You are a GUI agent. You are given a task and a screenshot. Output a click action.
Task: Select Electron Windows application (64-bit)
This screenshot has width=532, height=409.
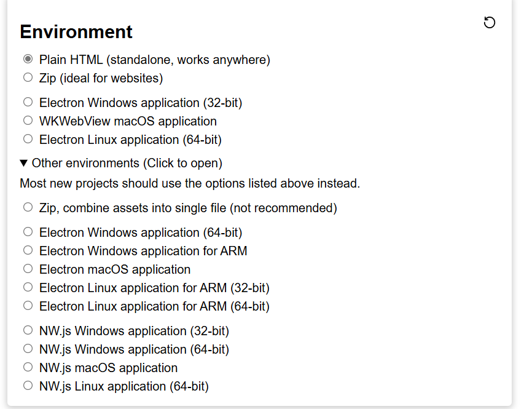click(28, 232)
